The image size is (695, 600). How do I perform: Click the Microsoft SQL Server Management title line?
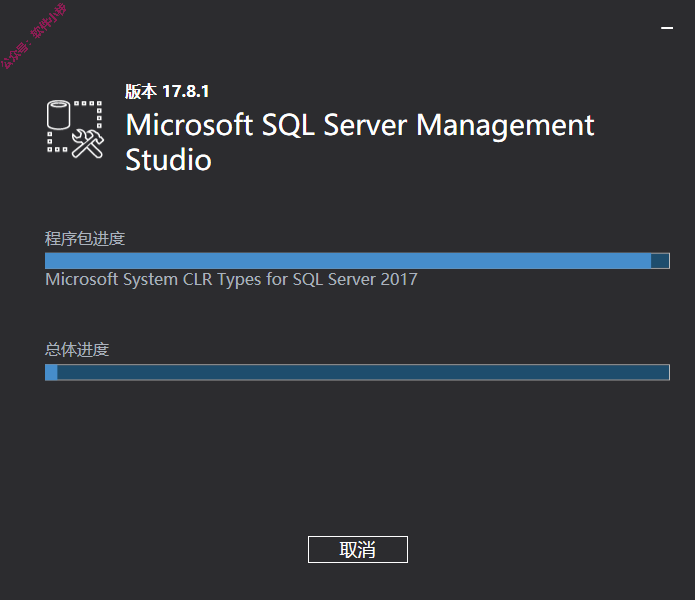(360, 125)
